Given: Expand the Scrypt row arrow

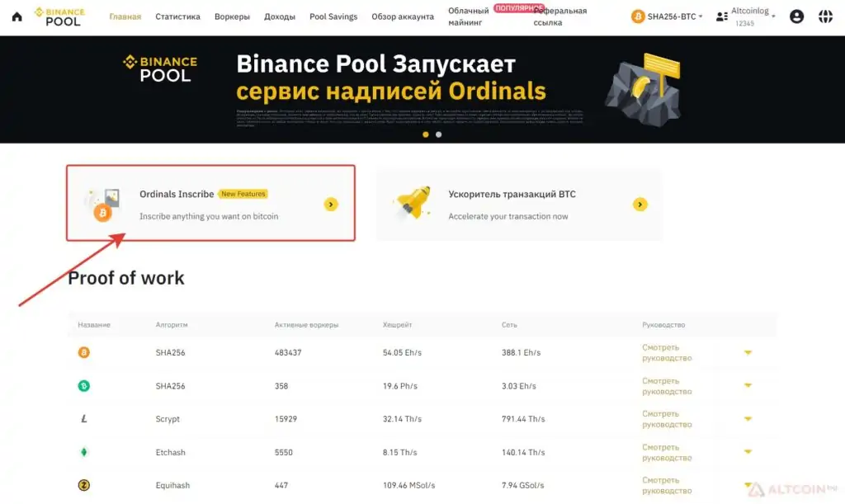Looking at the screenshot, I should pyautogui.click(x=748, y=419).
